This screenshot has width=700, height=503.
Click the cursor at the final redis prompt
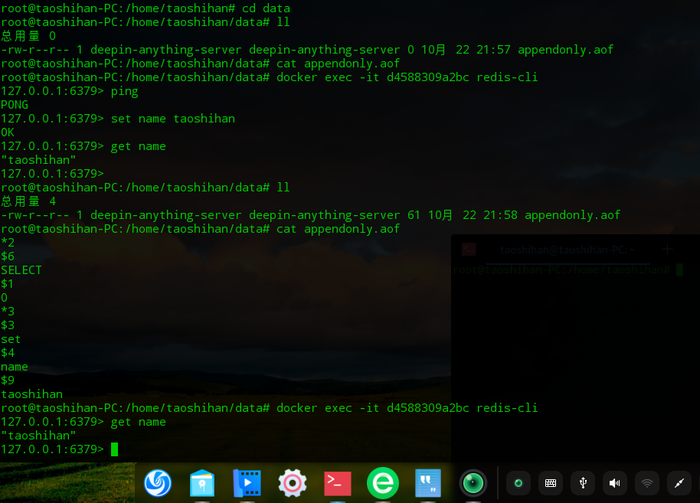[114, 449]
